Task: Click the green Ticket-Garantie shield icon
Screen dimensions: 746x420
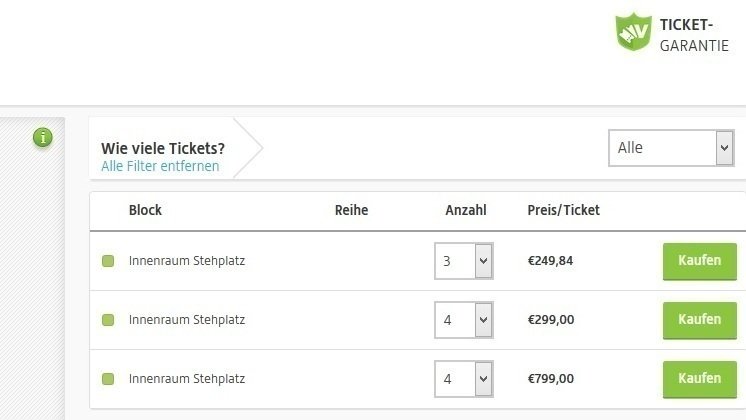Action: pos(633,33)
